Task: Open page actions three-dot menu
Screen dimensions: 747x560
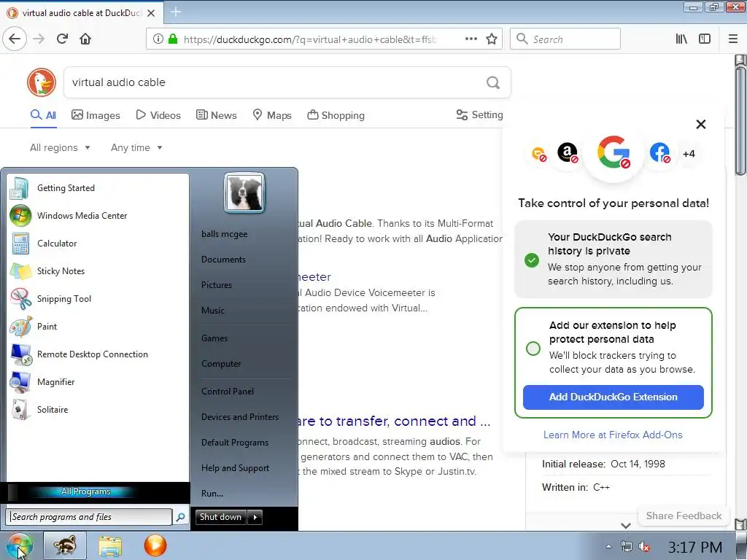Action: point(471,39)
